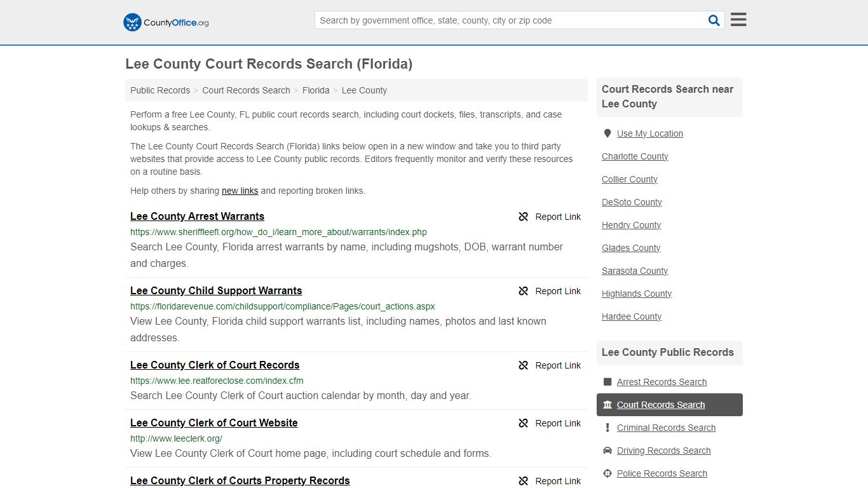Click broken-link icon for Clerk of Court Website
This screenshot has width=868, height=488.
click(x=524, y=423)
